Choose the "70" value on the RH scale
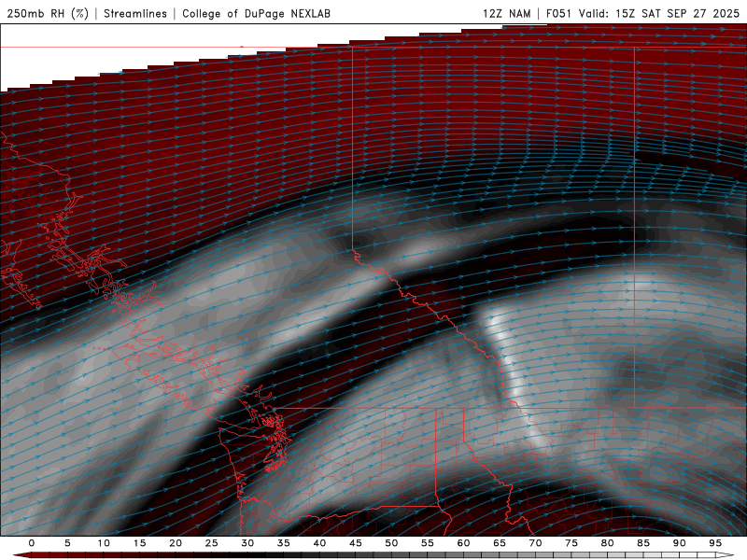Viewport: 747px width, 560px height. 535,543
